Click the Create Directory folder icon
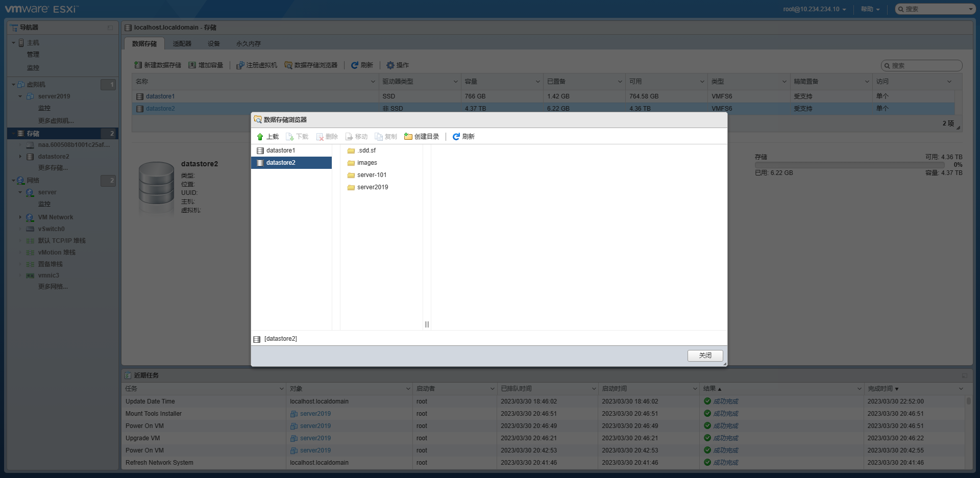The image size is (980, 478). (408, 137)
